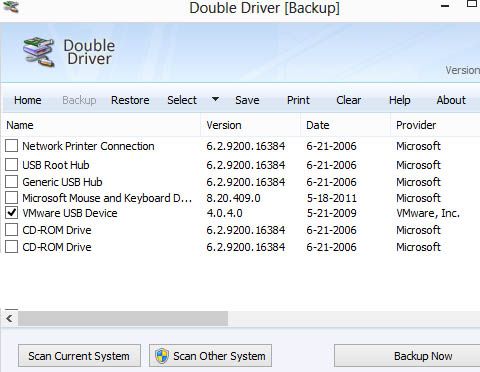This screenshot has height=372, width=480.
Task: Click the Scan Current System button
Action: (79, 356)
